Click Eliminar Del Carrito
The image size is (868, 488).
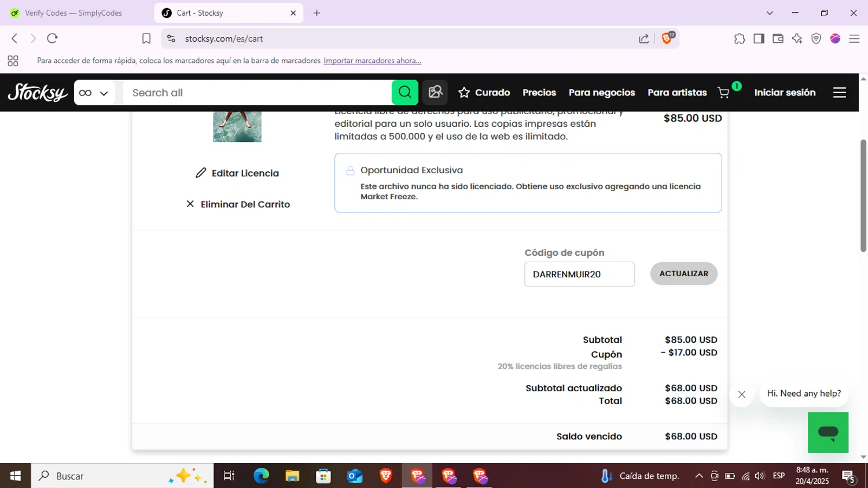pyautogui.click(x=238, y=204)
